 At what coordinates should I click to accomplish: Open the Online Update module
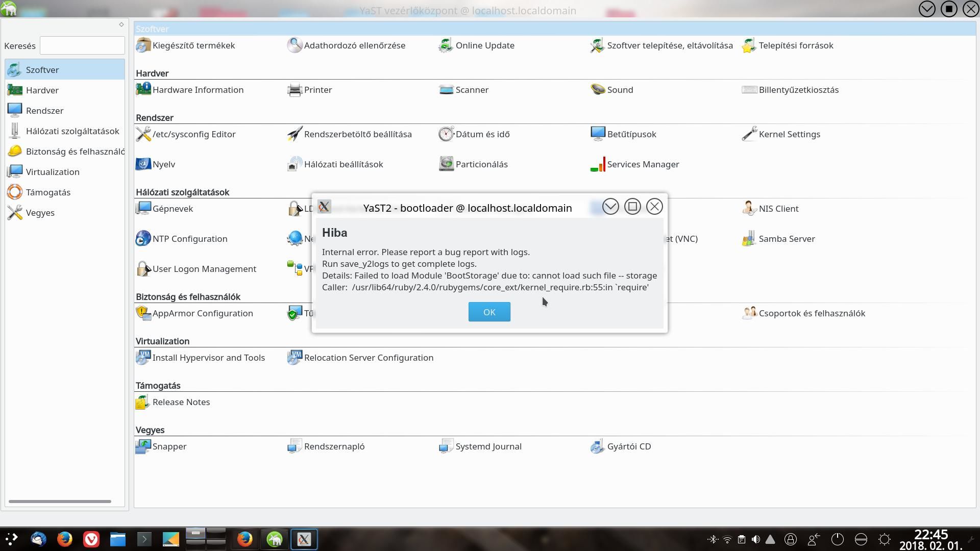pos(484,45)
